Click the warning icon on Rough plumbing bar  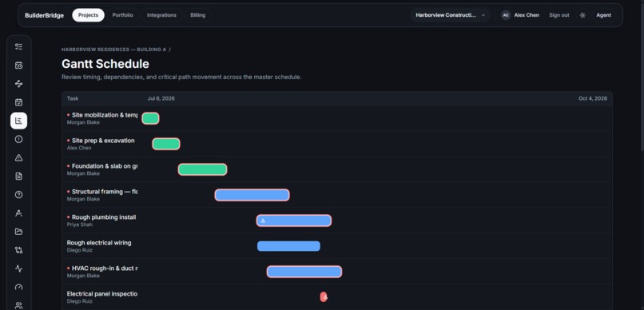(263, 221)
